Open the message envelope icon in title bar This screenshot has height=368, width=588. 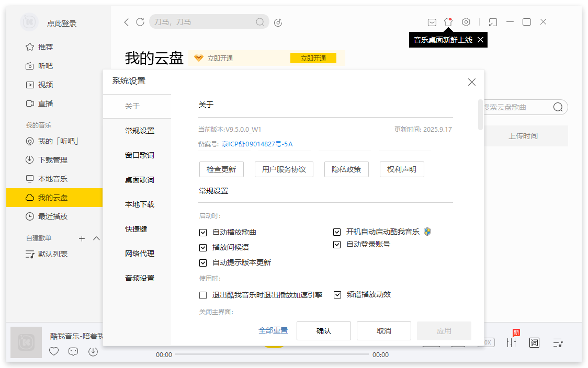click(x=432, y=22)
